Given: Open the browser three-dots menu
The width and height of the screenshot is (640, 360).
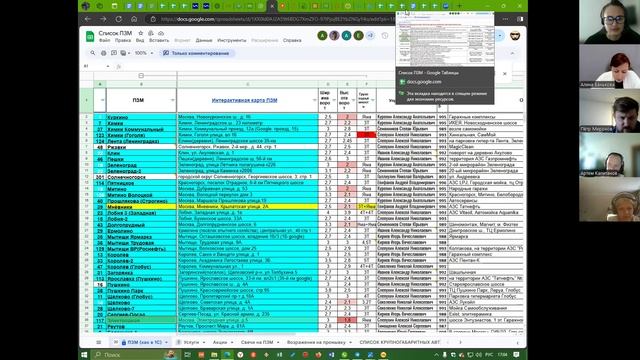Looking at the screenshot, I should tap(505, 19).
